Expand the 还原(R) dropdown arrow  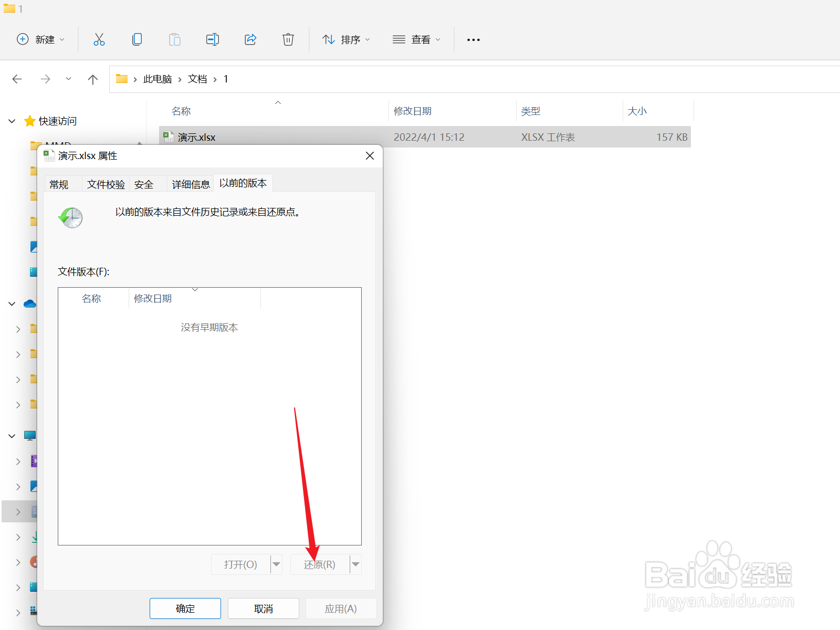(x=356, y=564)
